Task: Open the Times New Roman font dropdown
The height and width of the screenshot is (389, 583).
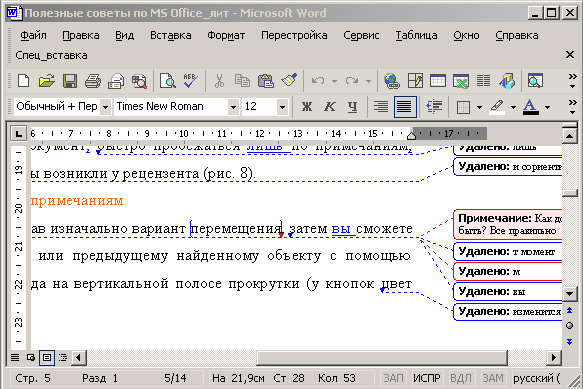Action: coord(233,107)
